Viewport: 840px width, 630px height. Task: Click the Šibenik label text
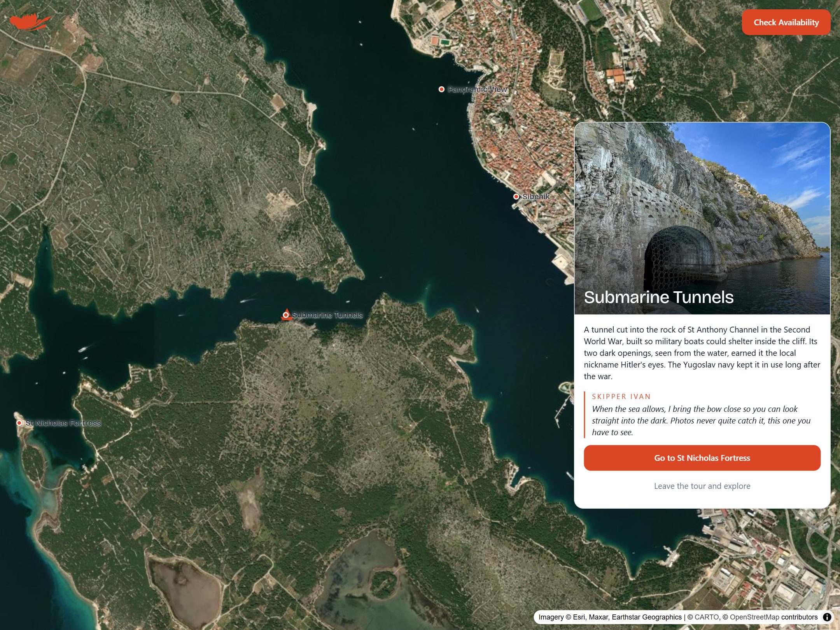536,197
